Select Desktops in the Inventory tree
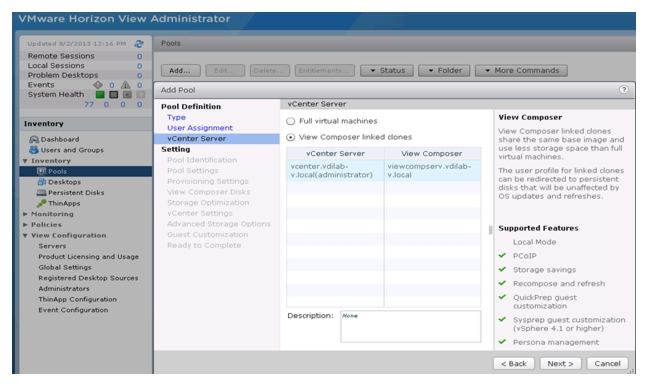 [64, 182]
